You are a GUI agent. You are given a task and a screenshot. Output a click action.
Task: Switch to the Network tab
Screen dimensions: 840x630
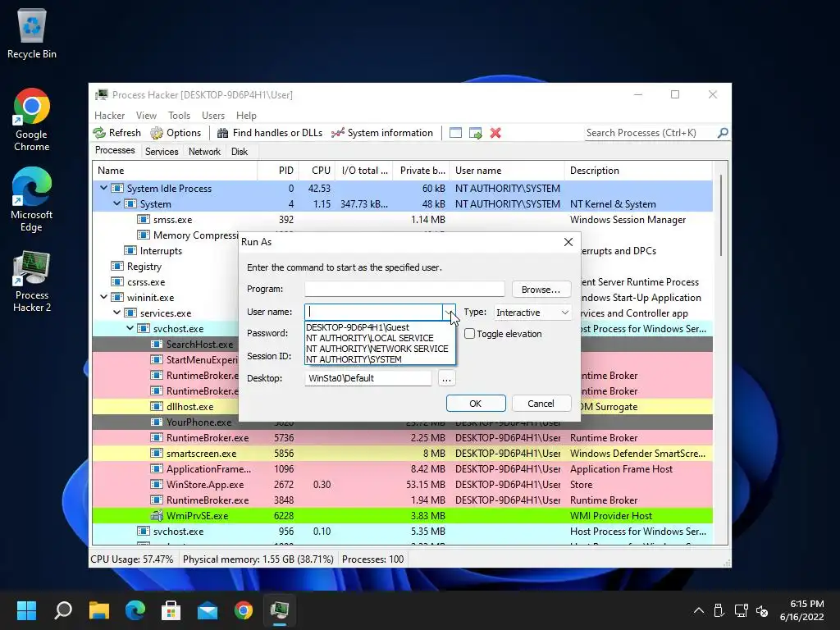[x=204, y=152]
